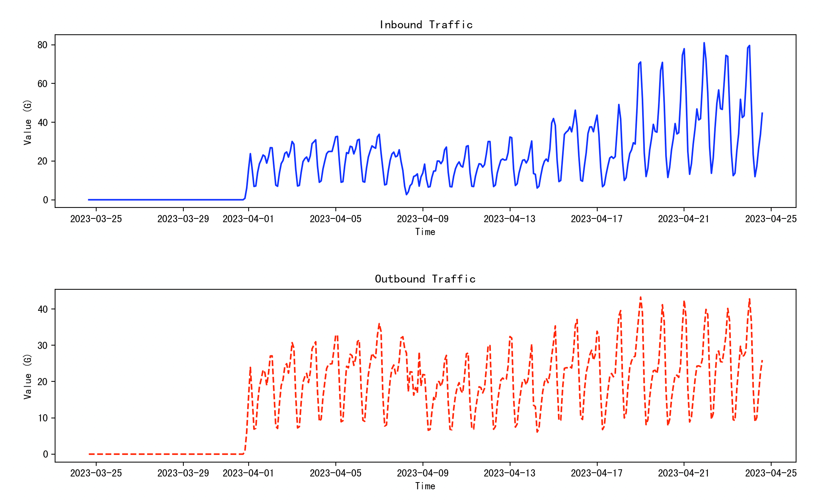This screenshot has width=824, height=504.
Task: Click Inbound x-axis tick 2023-04-13
Action: pyautogui.click(x=510, y=219)
